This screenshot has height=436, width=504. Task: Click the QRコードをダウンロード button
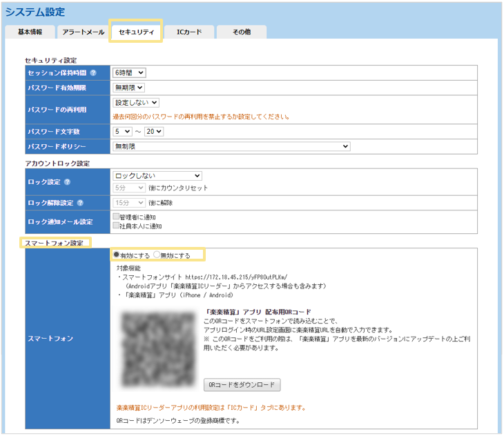242,384
